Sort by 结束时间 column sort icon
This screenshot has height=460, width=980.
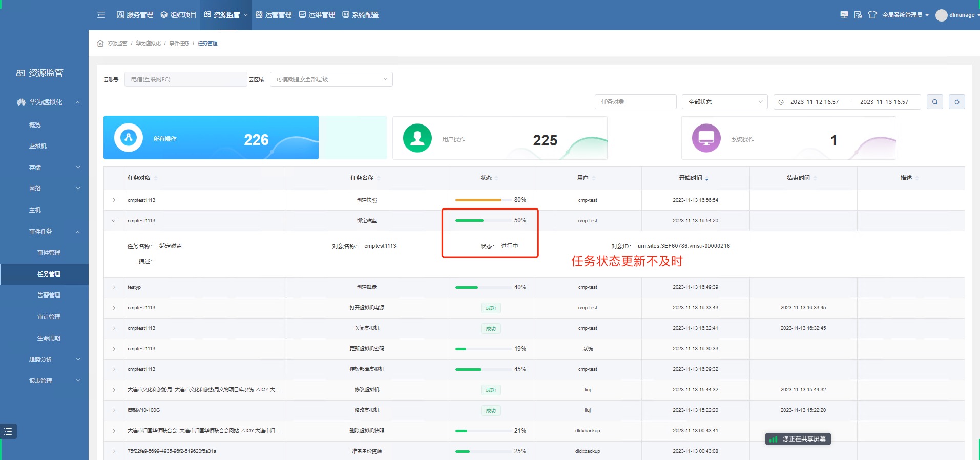815,178
